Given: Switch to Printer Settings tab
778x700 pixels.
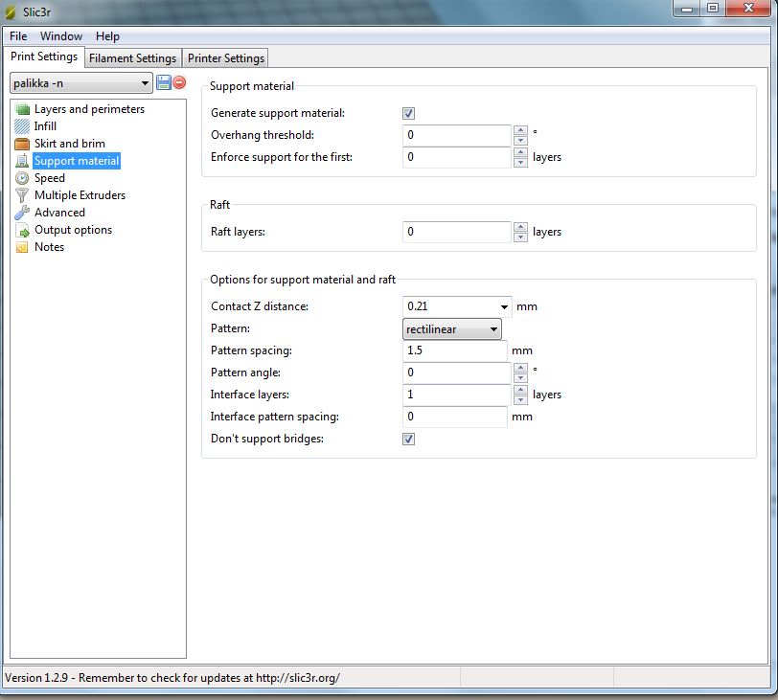Looking at the screenshot, I should pyautogui.click(x=226, y=58).
